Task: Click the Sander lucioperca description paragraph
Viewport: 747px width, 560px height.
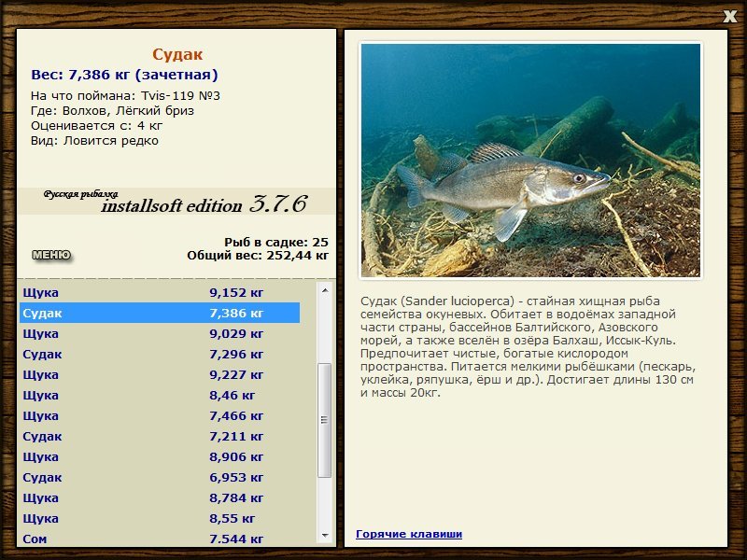Action: 528,346
